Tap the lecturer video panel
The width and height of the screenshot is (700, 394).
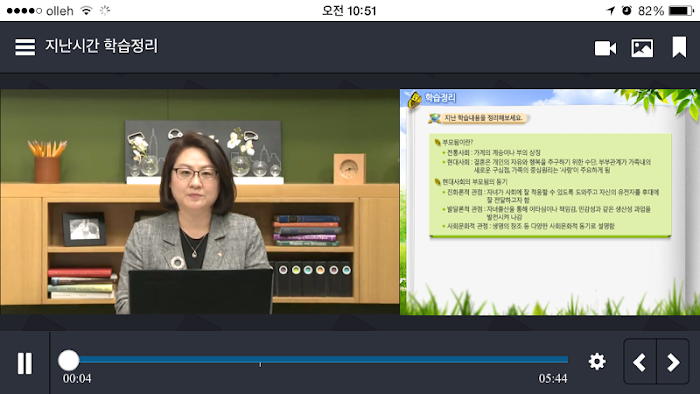200,202
